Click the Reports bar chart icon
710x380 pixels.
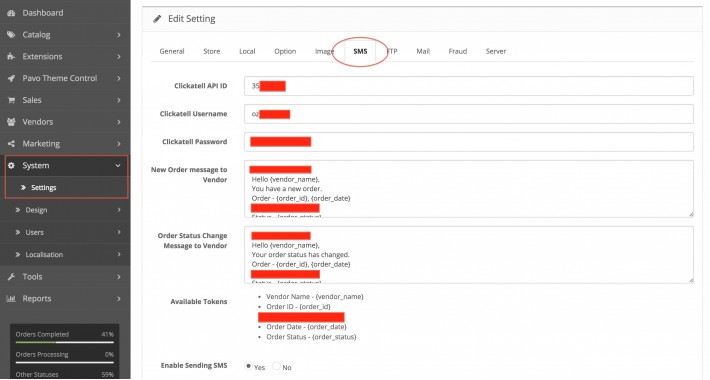(11, 298)
